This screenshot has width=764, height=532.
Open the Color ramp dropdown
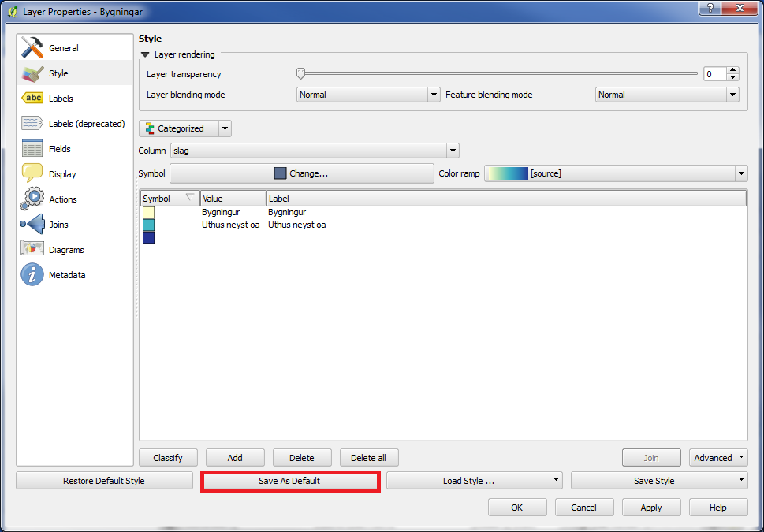coord(616,173)
